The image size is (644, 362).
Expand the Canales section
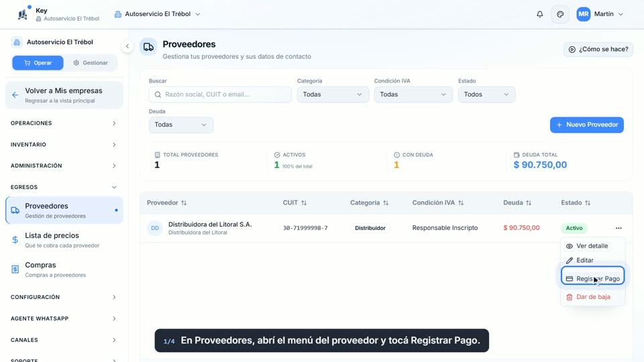click(x=63, y=340)
